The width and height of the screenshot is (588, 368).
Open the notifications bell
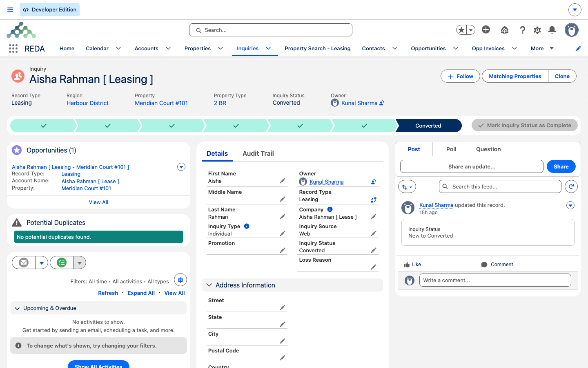[x=552, y=29]
